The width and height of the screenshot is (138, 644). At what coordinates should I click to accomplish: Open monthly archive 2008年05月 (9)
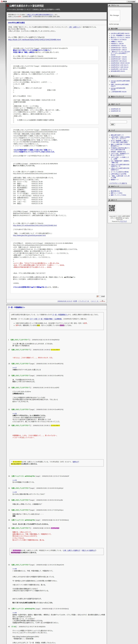click(x=116, y=111)
